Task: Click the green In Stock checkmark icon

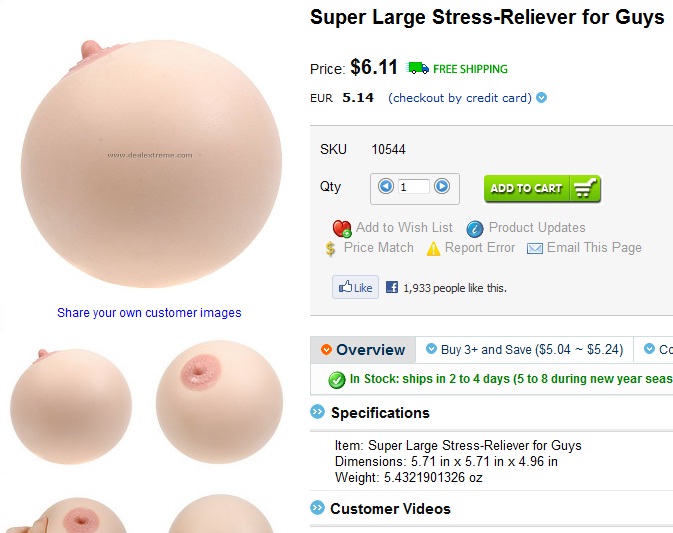Action: coord(336,380)
